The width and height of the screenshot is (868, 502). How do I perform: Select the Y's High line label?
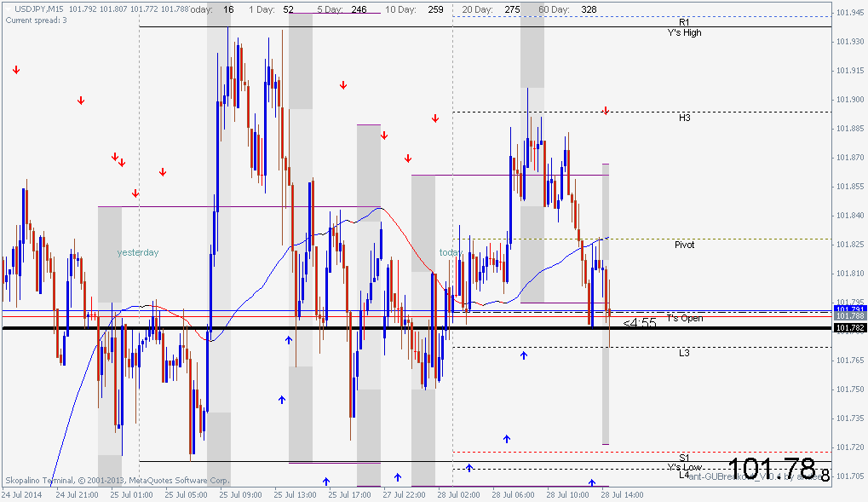click(684, 33)
